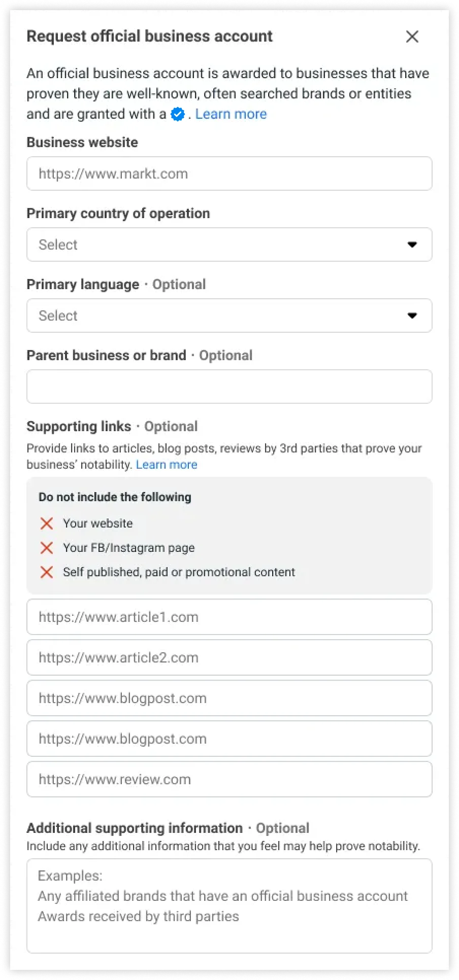Click the red X beside 'Your FB/Instagram page'
Screen dimensions: 459x980
[x=46, y=547]
